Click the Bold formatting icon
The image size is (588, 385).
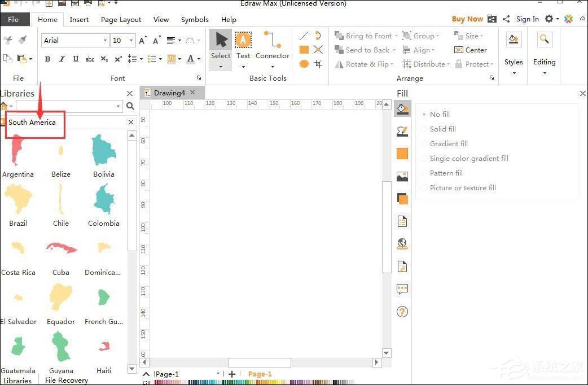[x=47, y=59]
